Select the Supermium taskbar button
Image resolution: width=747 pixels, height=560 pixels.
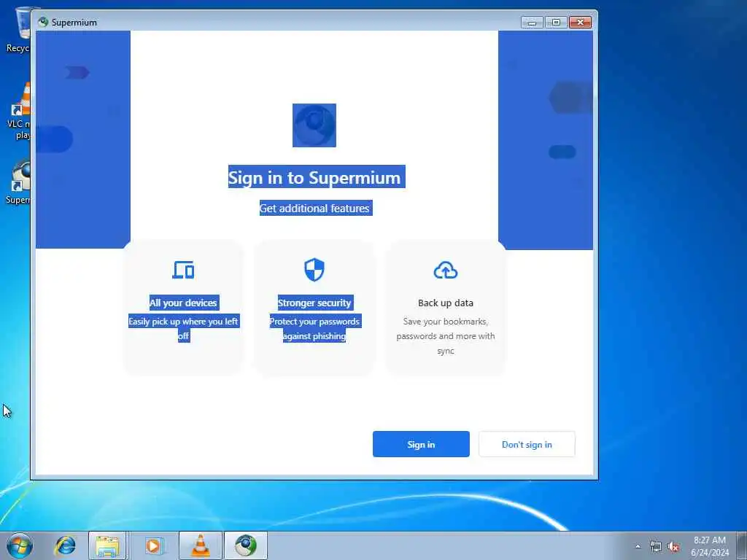(246, 545)
